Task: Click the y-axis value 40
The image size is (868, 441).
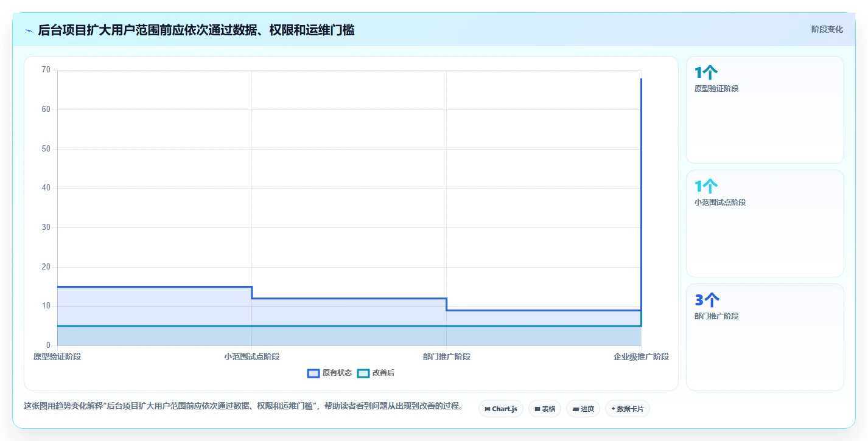Action: (x=46, y=188)
